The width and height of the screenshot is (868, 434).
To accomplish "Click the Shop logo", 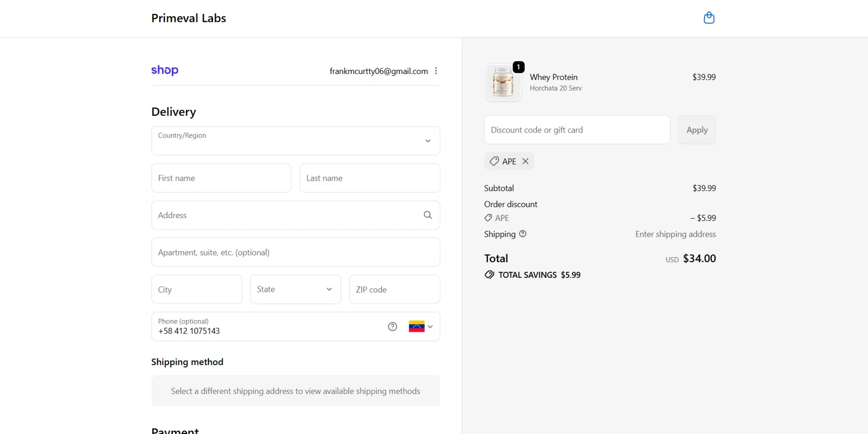I will pos(165,70).
